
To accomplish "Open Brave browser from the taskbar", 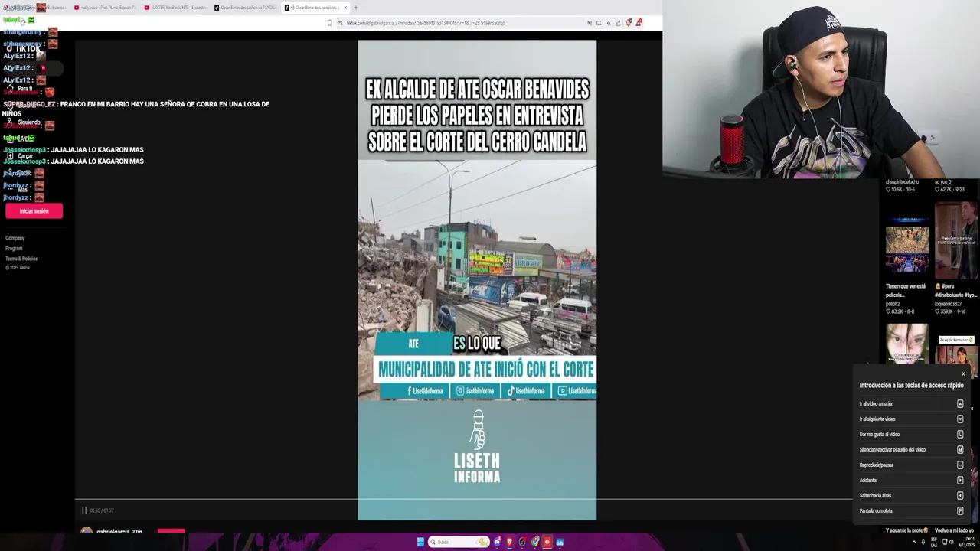I will click(x=509, y=542).
